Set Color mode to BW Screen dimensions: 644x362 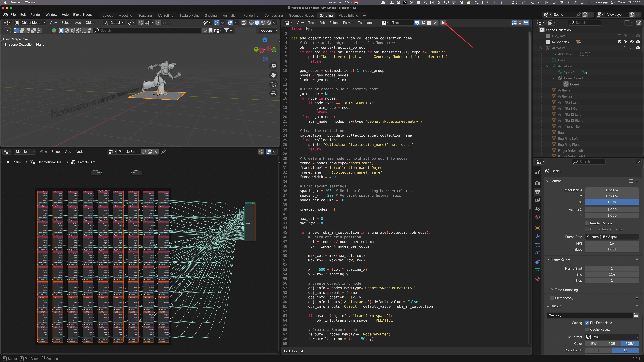[594, 344]
